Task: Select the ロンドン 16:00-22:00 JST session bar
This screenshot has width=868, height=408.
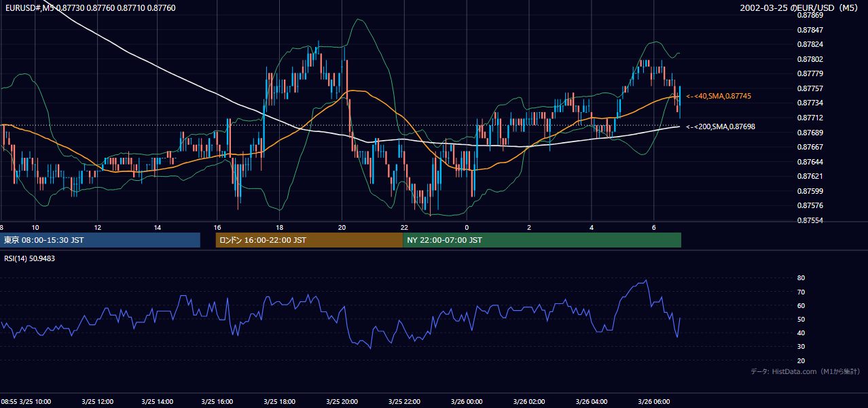Action: (x=309, y=240)
